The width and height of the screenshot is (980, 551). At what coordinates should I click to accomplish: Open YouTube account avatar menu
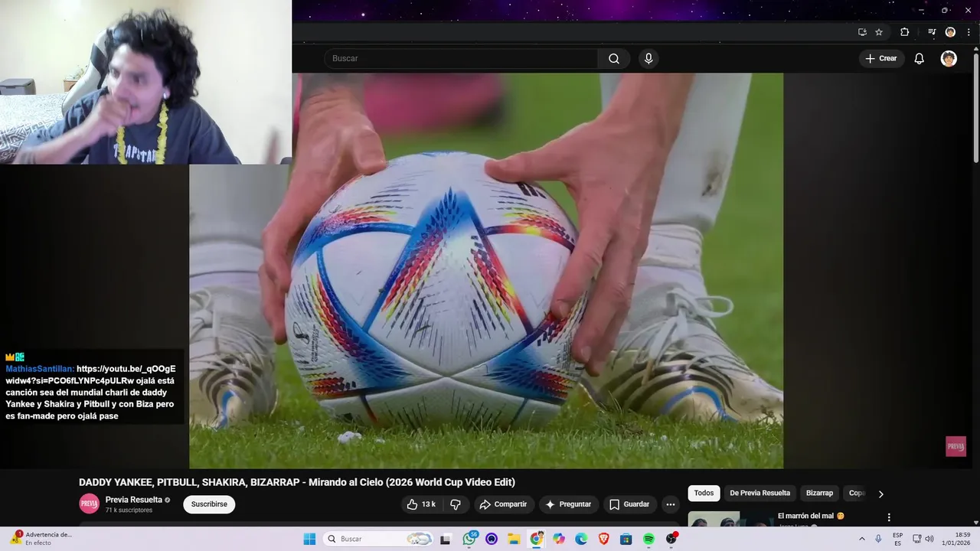(949, 59)
